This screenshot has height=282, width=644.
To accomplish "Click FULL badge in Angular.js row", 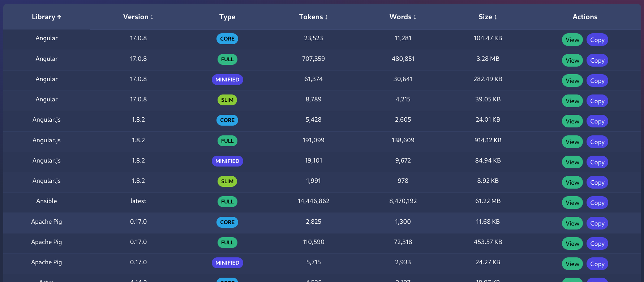I will click(227, 141).
